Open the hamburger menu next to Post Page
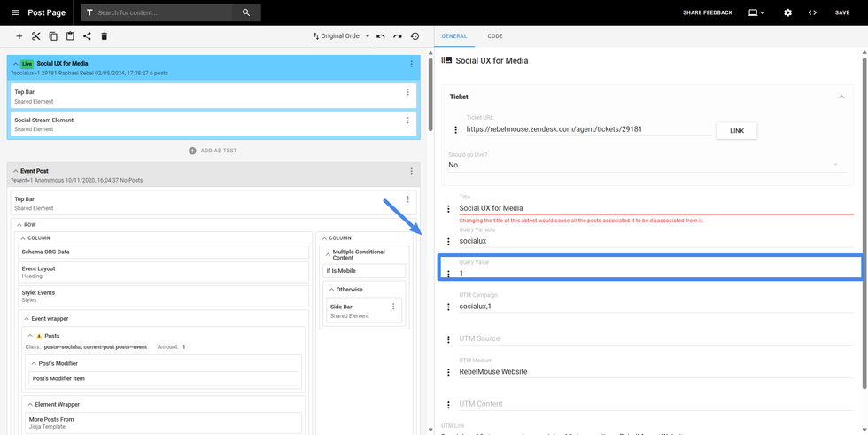 click(x=15, y=12)
